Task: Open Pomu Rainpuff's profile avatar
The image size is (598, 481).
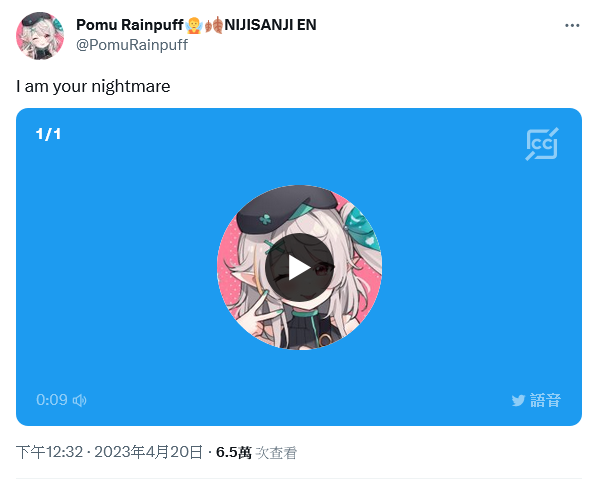Action: point(40,35)
